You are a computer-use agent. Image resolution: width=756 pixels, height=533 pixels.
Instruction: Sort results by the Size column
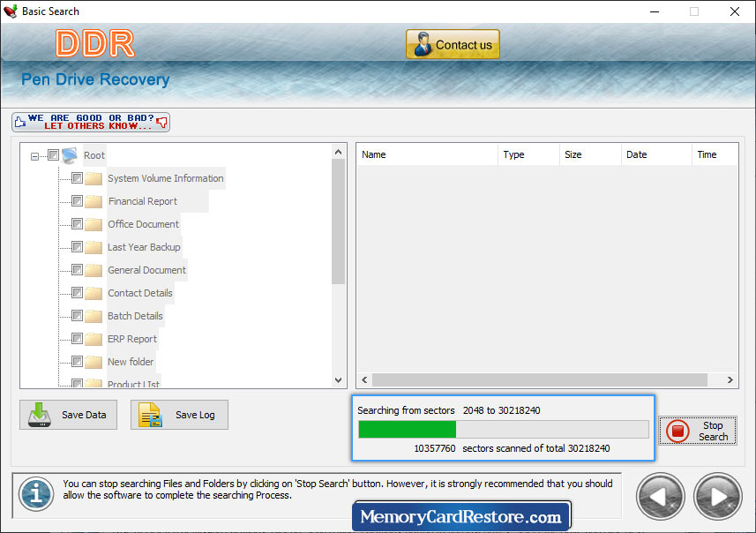[573, 154]
